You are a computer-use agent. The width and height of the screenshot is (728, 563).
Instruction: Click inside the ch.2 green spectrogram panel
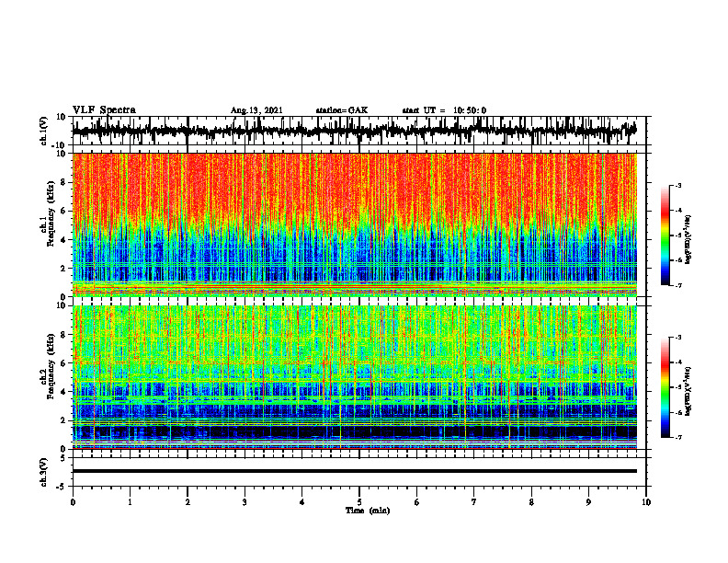coord(354,377)
